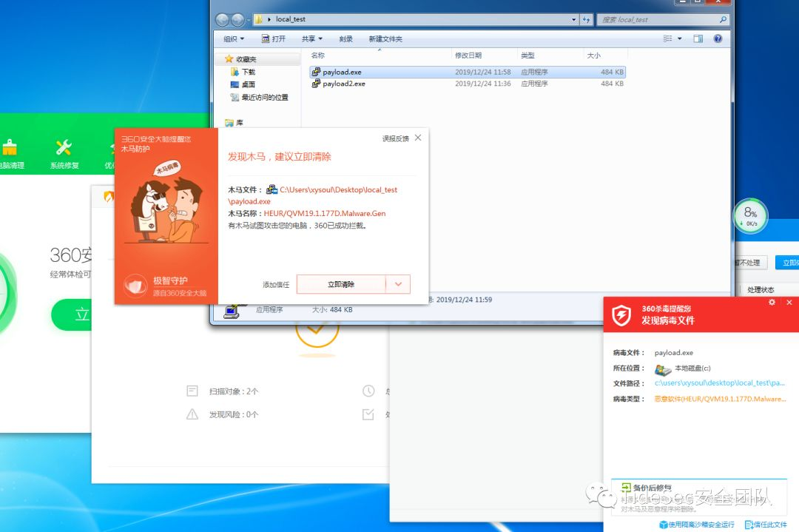Open the 360 virus alert settings gear
This screenshot has height=532, width=799.
[772, 302]
